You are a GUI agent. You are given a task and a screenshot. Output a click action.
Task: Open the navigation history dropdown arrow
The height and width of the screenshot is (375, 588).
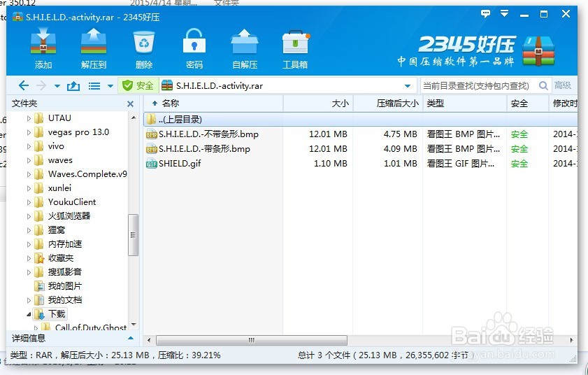point(57,86)
